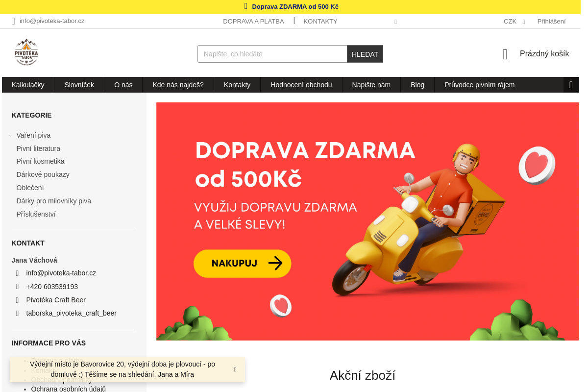This screenshot has width=588, height=392.
Task: Select the Pivní kosmetika category
Action: pyautogui.click(x=40, y=161)
